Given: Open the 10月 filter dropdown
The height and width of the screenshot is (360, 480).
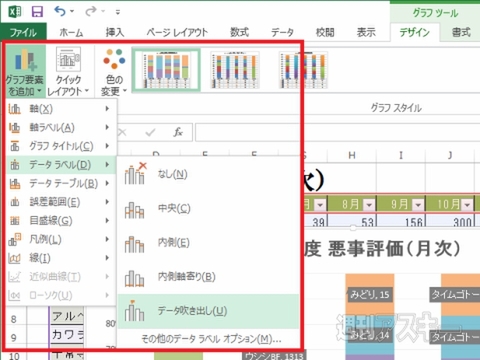Looking at the screenshot, I should (467, 204).
